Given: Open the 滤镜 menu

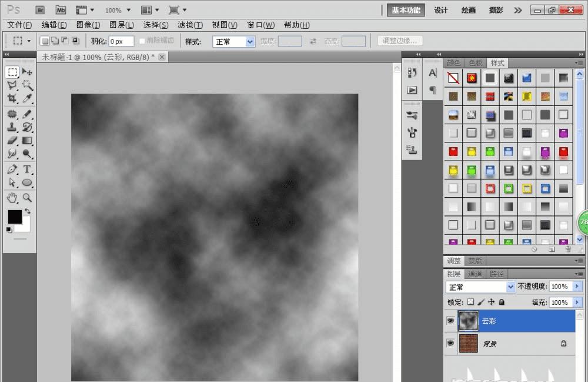Looking at the screenshot, I should [190, 25].
